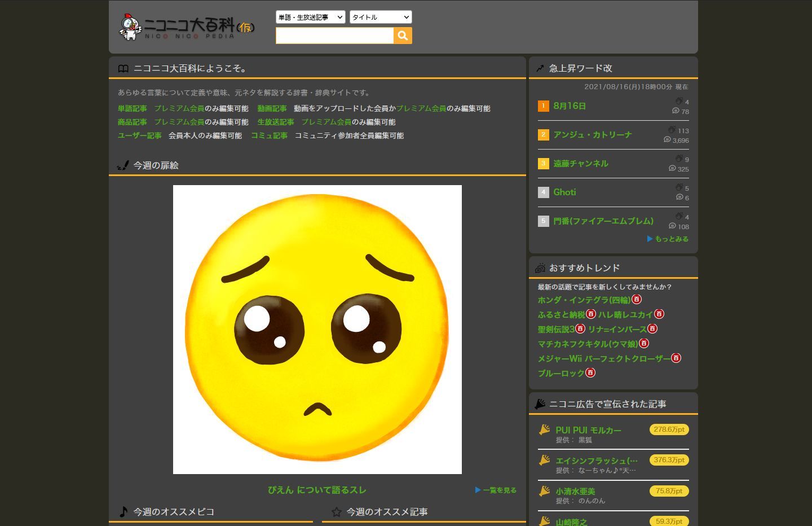Click the trending arrow icon beside 急上昇ワード改
The width and height of the screenshot is (812, 526).
click(x=540, y=68)
